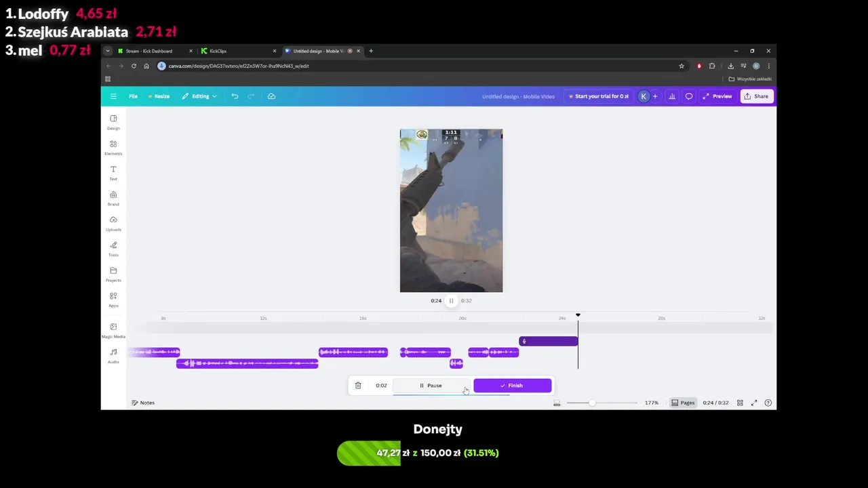The image size is (868, 488).
Task: Select the Text tool in sidebar
Action: coord(113,173)
